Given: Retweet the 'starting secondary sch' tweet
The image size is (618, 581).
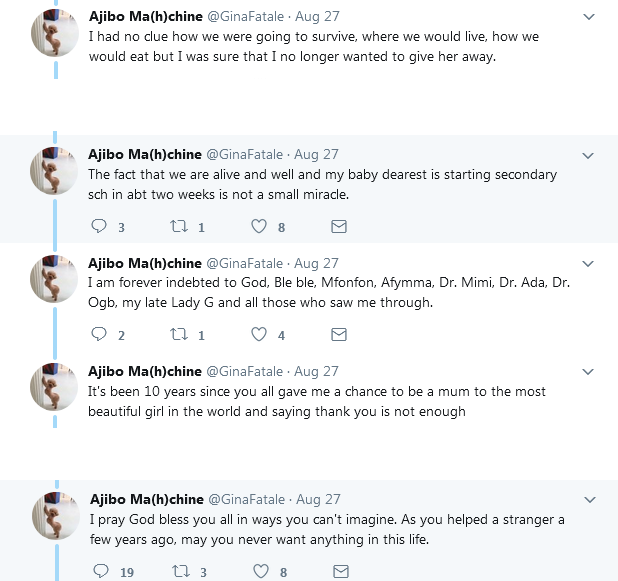Looking at the screenshot, I should pyautogui.click(x=179, y=226).
